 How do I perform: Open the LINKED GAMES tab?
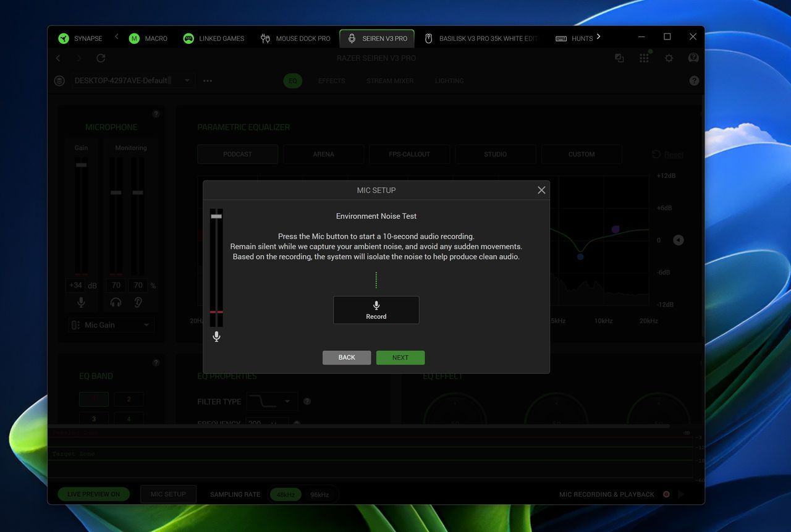214,38
